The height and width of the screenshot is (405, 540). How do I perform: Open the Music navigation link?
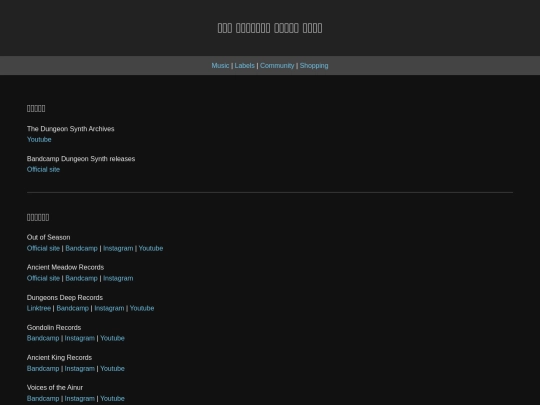(x=220, y=65)
